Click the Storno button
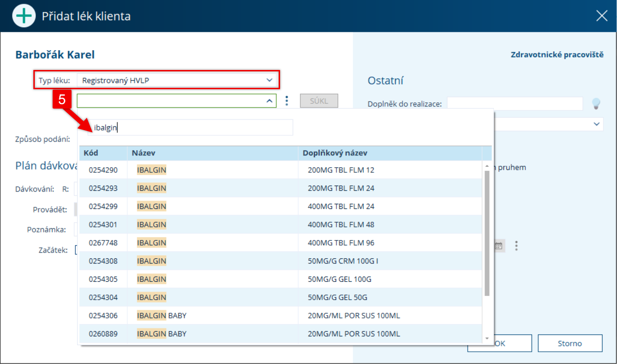 570,343
